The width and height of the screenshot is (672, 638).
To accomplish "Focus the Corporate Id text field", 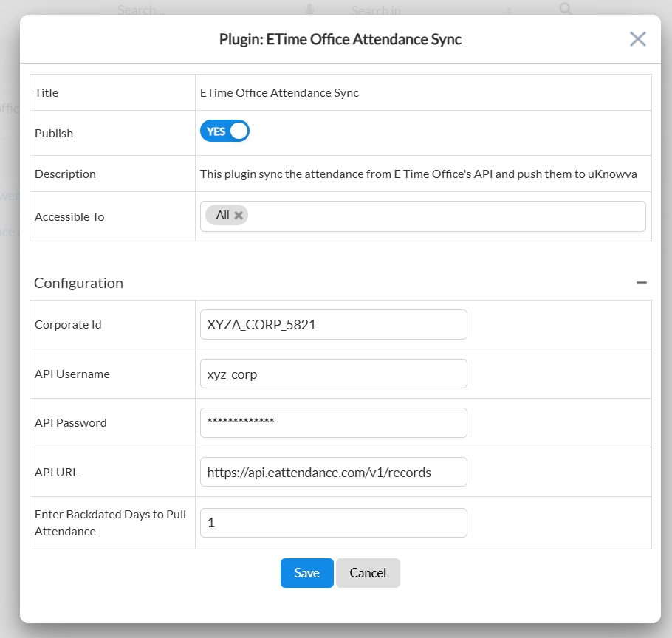I will [333, 324].
